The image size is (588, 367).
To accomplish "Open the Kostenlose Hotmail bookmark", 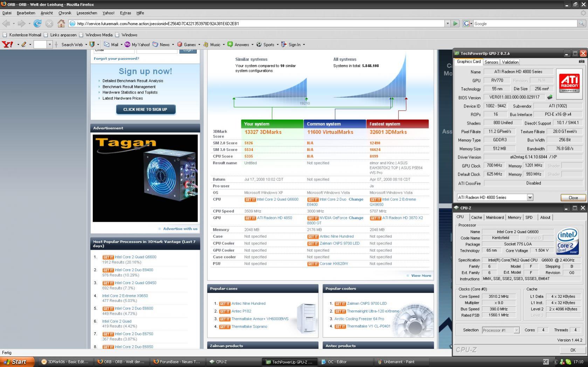I will [x=22, y=35].
